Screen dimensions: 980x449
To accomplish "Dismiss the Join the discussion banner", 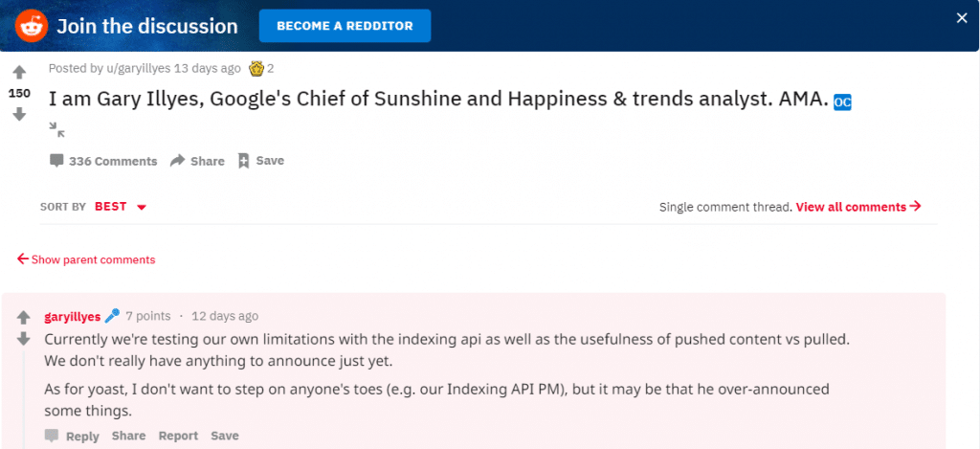I will click(962, 18).
